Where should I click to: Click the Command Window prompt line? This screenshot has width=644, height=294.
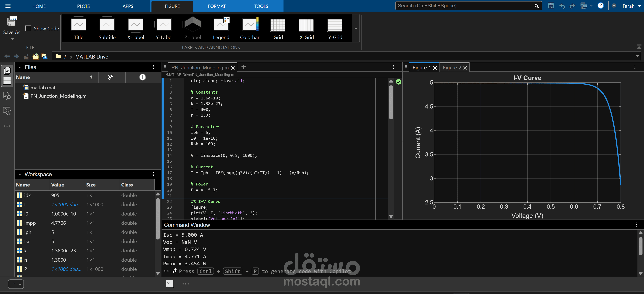[x=399, y=271]
